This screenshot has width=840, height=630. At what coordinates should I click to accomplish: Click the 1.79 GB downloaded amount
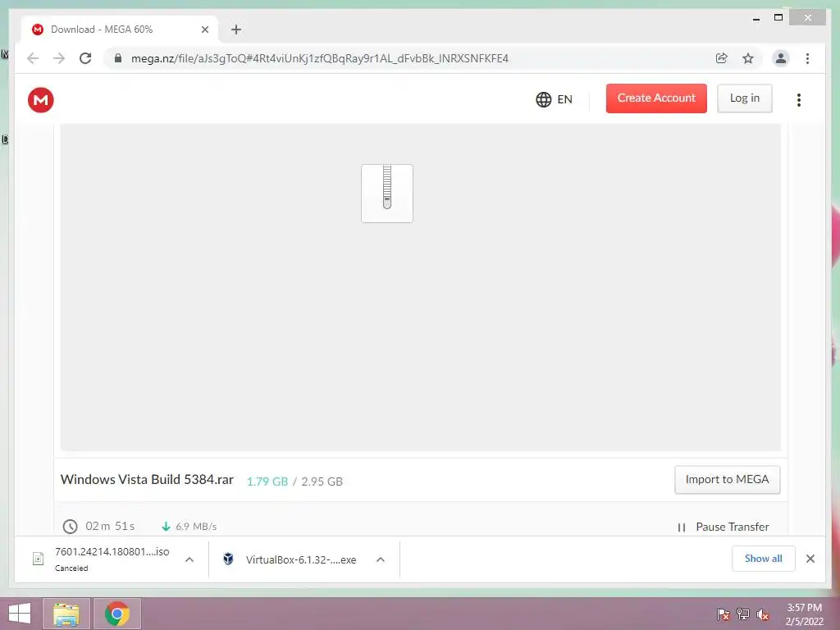[x=267, y=482]
